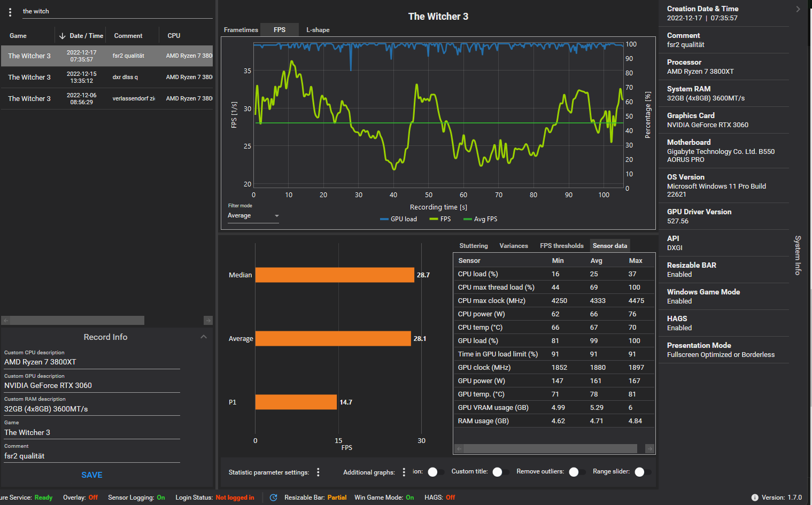
Task: Open the L-shape tab
Action: coord(318,30)
